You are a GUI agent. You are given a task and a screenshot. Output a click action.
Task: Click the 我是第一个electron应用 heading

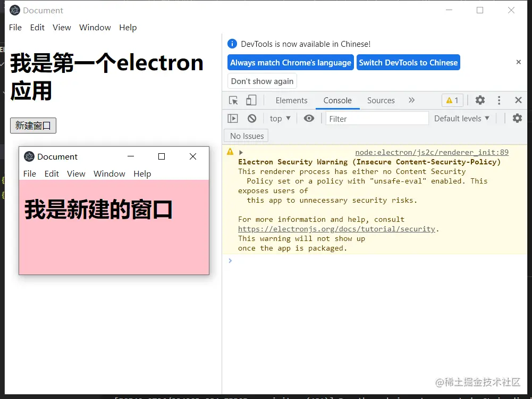(x=106, y=77)
